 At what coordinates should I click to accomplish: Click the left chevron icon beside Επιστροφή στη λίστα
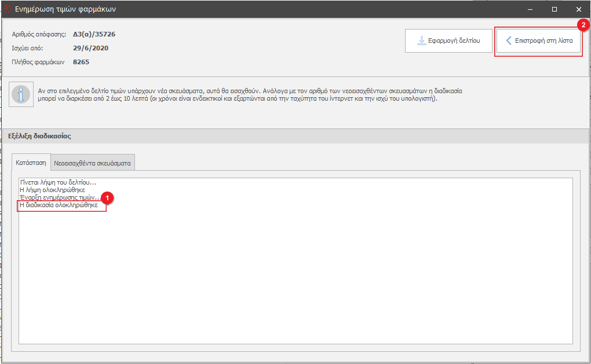508,41
